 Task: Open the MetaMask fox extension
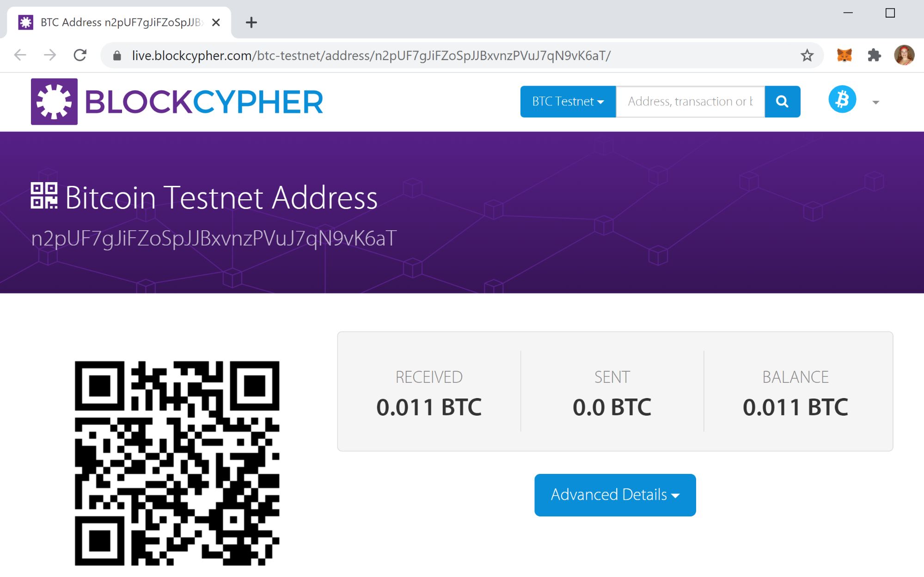pyautogui.click(x=844, y=55)
